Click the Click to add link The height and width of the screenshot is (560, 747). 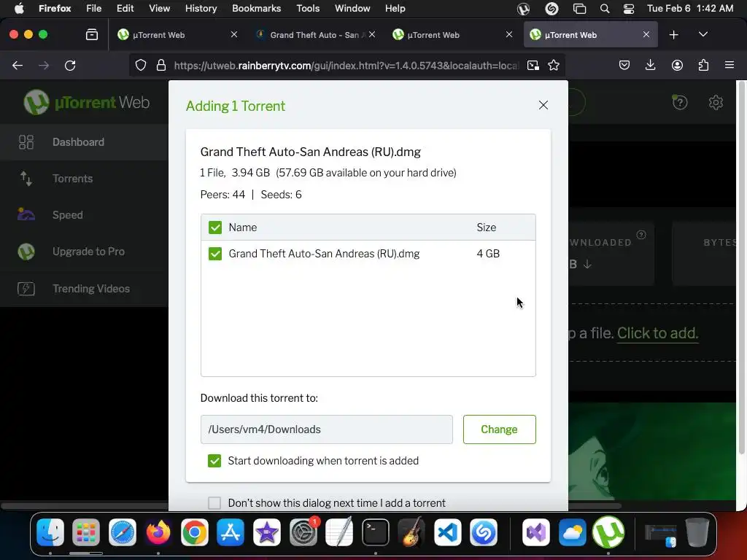pyautogui.click(x=657, y=332)
